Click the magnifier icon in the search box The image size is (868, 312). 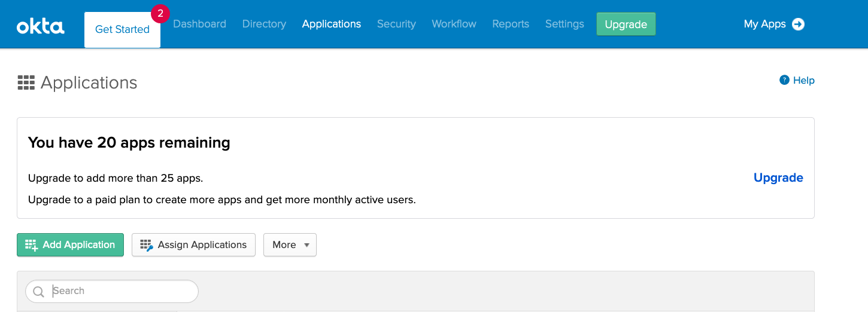[39, 292]
